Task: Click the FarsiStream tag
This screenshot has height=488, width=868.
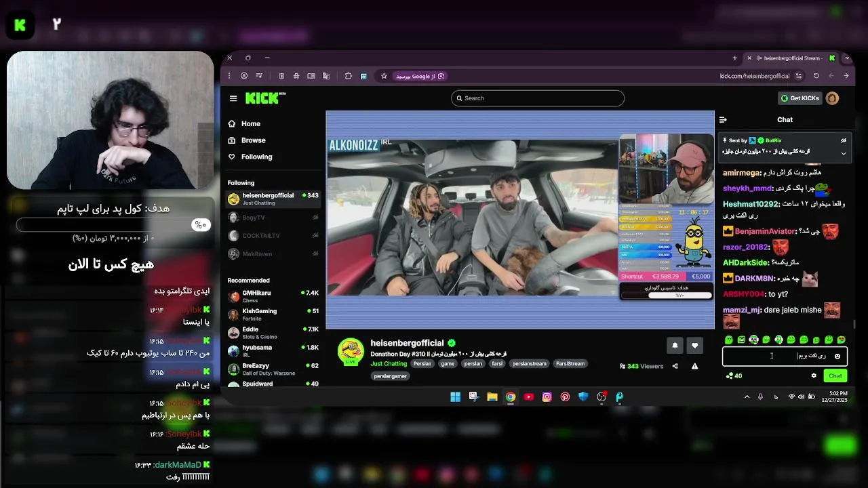Action: [570, 364]
